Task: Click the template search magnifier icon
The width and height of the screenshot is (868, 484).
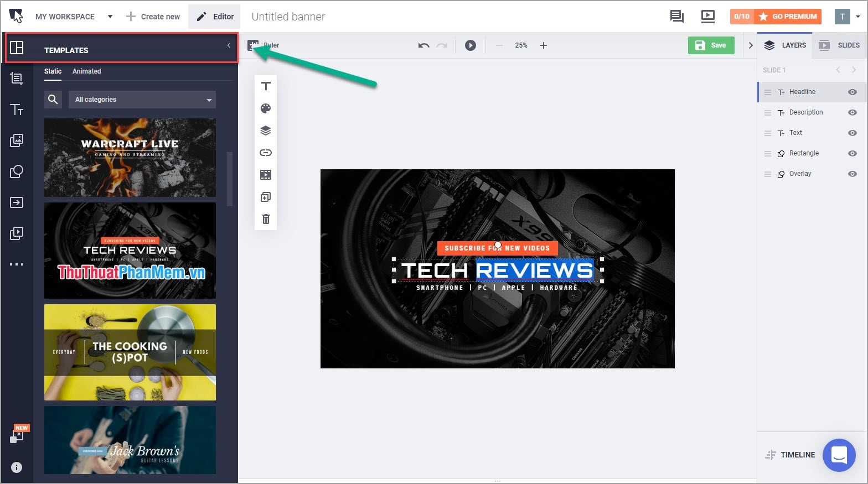Action: (x=53, y=100)
